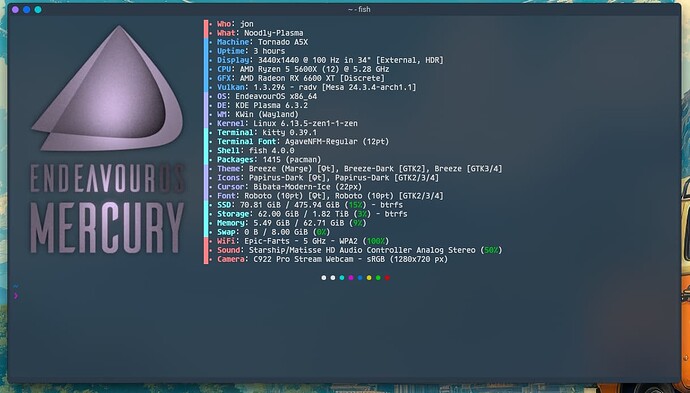Click the 'C922 Pro Stream Webcam' camera text

(x=303, y=259)
